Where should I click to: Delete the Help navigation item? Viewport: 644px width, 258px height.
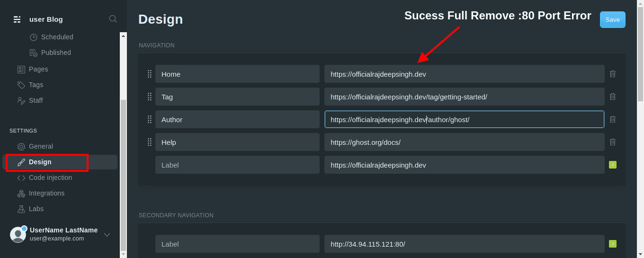pos(613,142)
